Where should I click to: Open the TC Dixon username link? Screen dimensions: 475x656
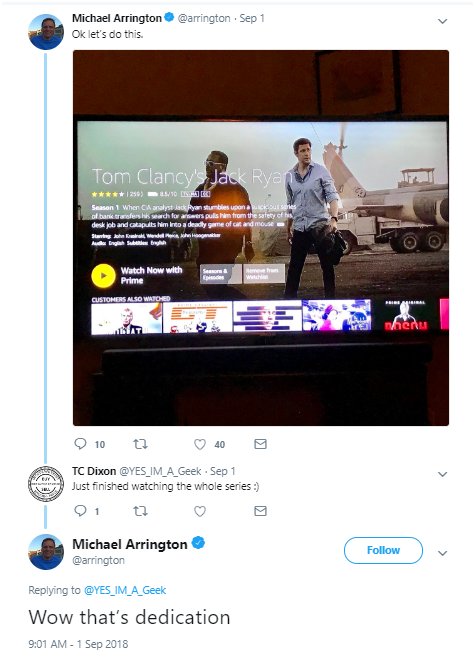[94, 471]
